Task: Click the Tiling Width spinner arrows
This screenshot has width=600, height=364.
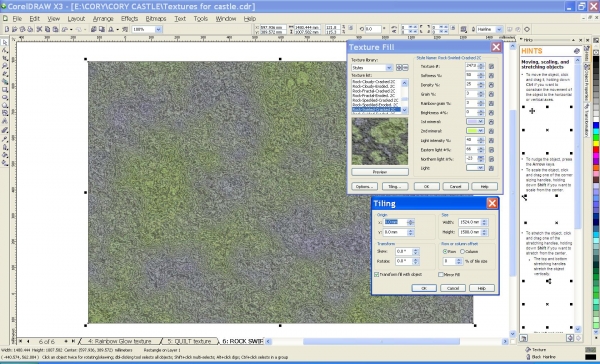Action: click(484, 222)
